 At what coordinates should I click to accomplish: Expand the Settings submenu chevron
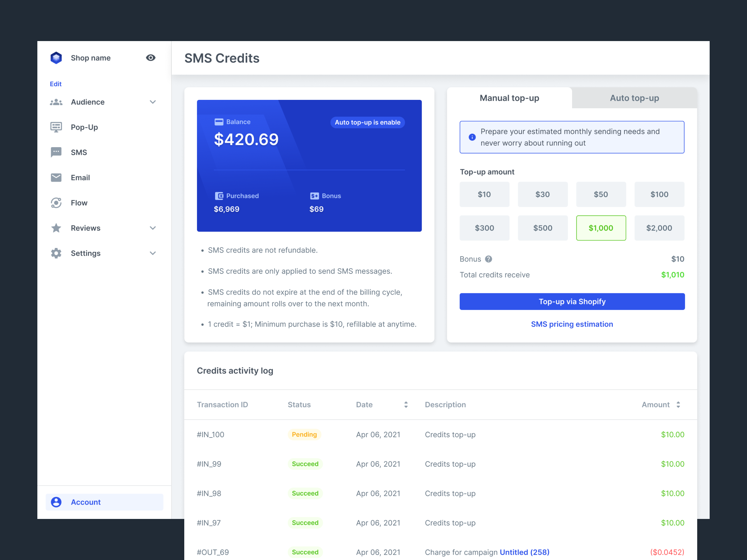pos(153,253)
